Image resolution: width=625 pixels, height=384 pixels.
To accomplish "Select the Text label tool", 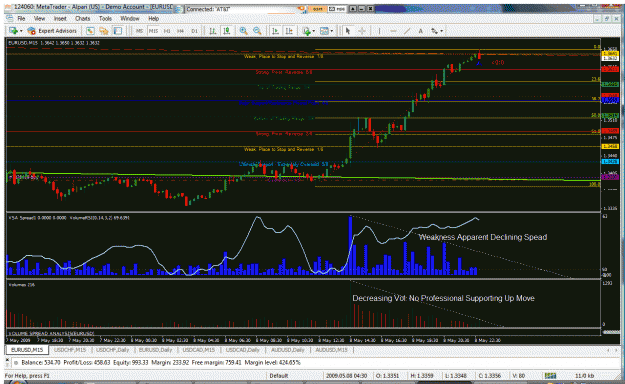I will (x=420, y=31).
